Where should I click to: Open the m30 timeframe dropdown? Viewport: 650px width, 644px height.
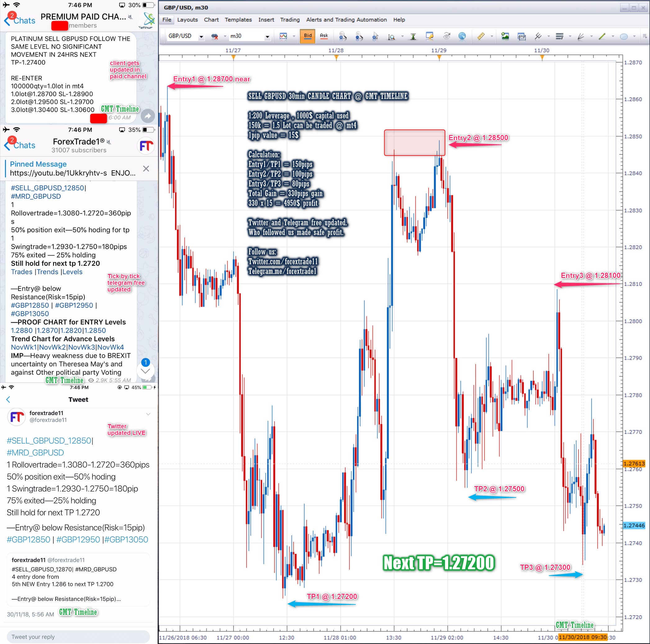(x=268, y=37)
